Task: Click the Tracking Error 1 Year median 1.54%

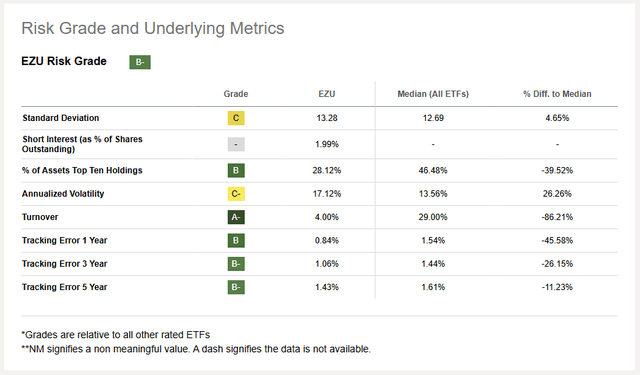Action: pyautogui.click(x=433, y=240)
